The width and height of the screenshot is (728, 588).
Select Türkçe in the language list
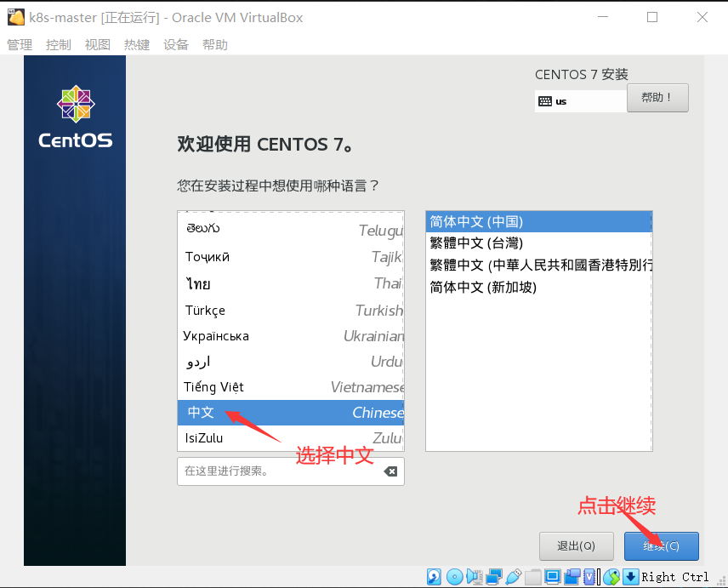click(255, 310)
